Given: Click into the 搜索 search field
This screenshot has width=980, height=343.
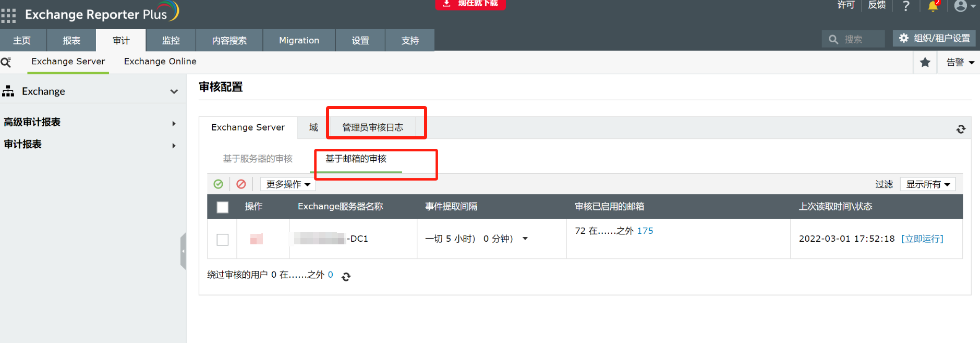Looking at the screenshot, I should 853,39.
